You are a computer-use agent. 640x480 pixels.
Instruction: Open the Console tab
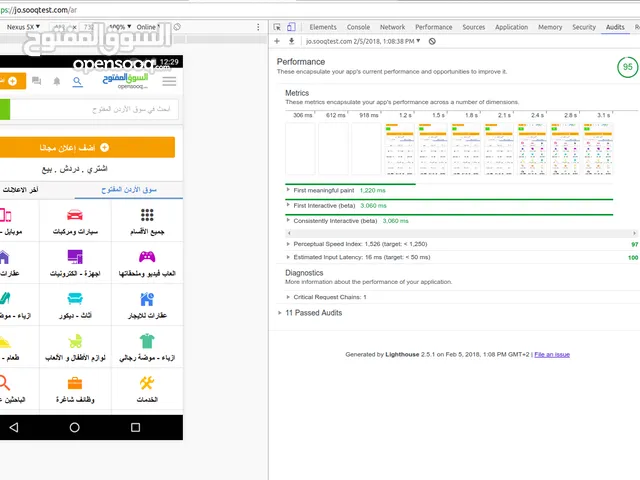(x=358, y=27)
